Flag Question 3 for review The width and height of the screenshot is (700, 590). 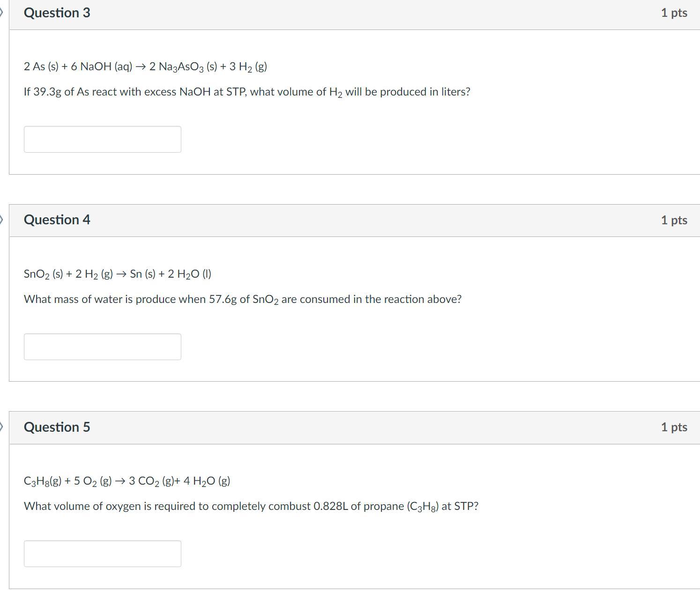coord(2,12)
